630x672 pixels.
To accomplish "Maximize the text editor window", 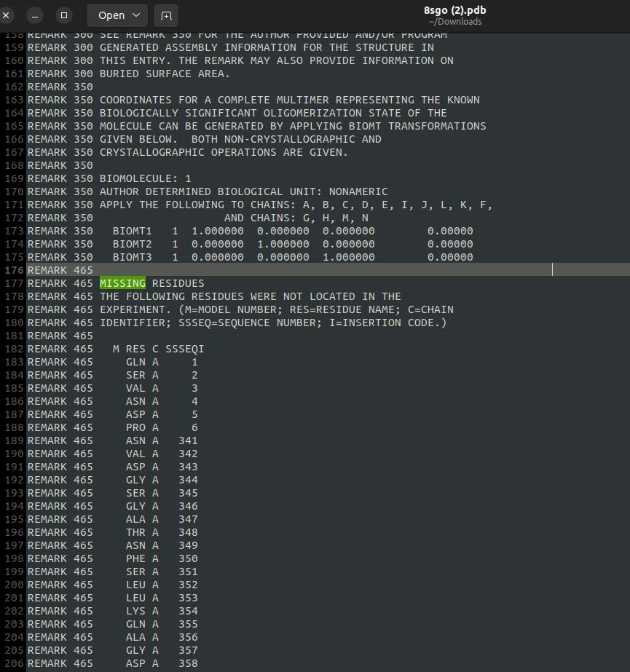I will [64, 15].
